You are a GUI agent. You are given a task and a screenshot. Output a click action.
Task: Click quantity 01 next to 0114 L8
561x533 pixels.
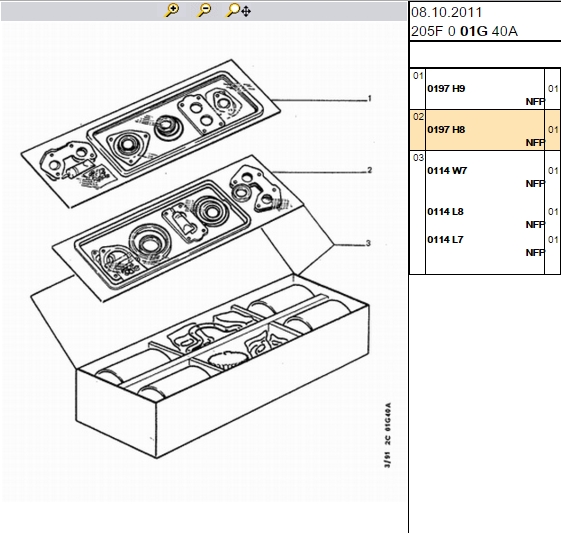[x=553, y=212]
